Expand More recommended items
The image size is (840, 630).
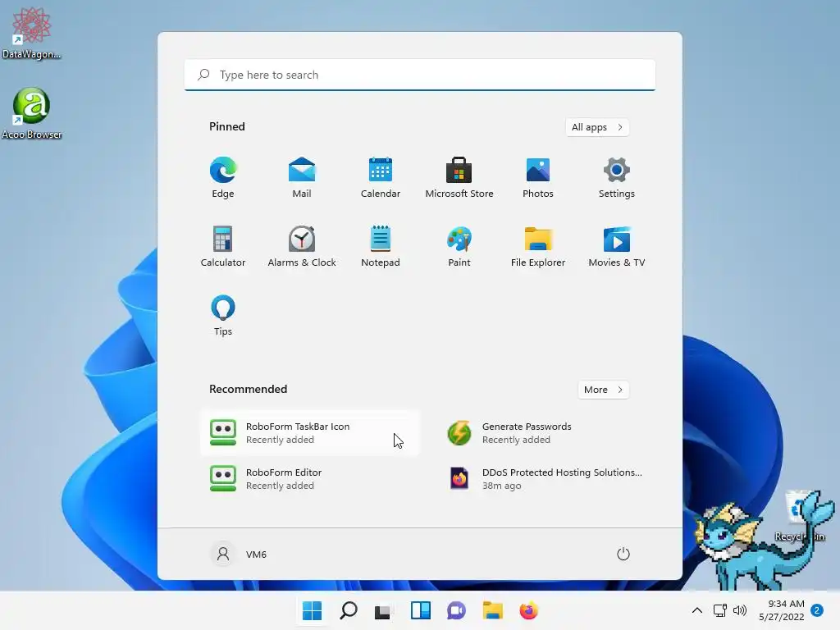click(604, 390)
